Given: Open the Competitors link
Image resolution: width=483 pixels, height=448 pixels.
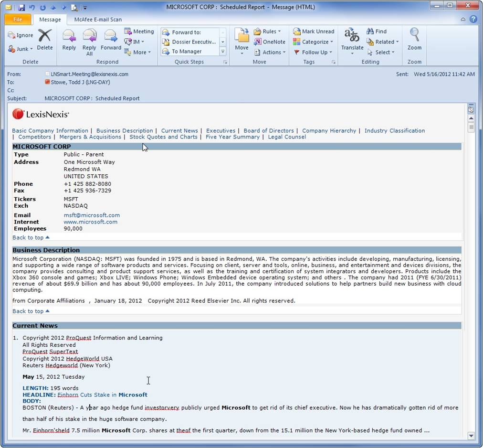Looking at the screenshot, I should coord(34,137).
